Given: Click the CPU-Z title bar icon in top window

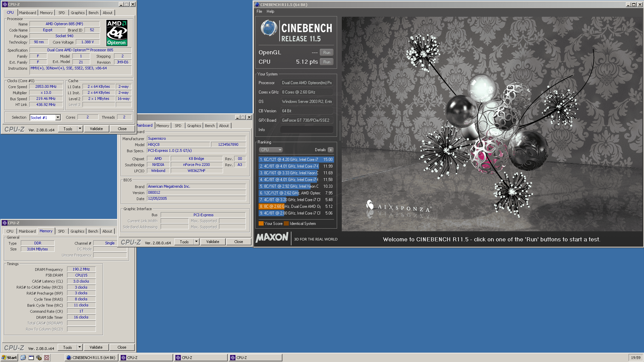Looking at the screenshot, I should click(x=5, y=4).
